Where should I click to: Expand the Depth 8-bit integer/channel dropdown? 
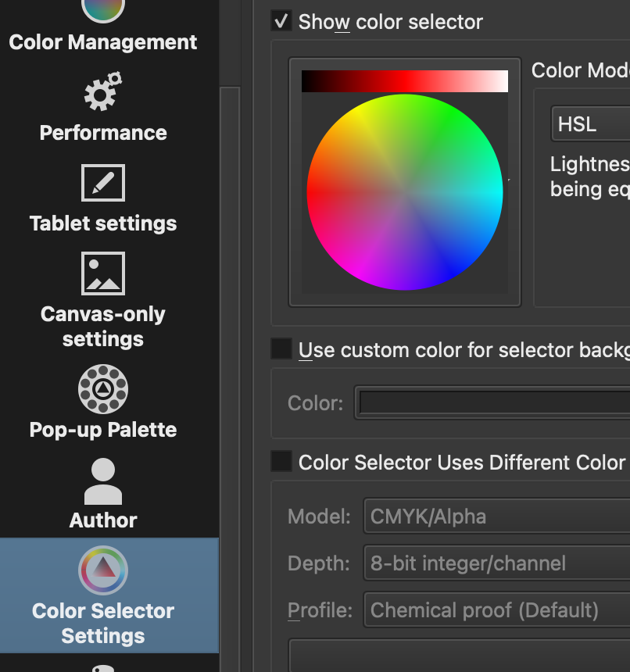(496, 563)
